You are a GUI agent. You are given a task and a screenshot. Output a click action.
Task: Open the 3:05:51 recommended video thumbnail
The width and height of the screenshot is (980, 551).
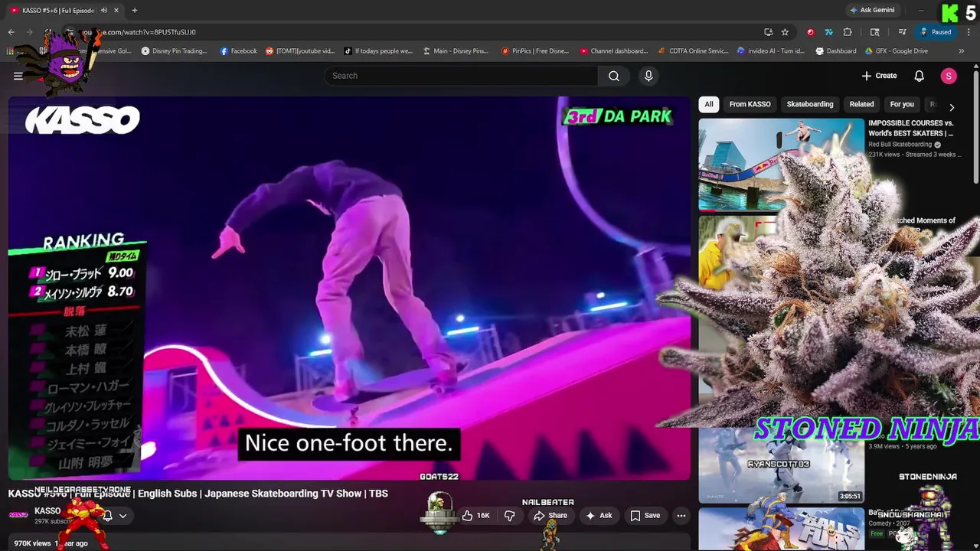click(781, 465)
